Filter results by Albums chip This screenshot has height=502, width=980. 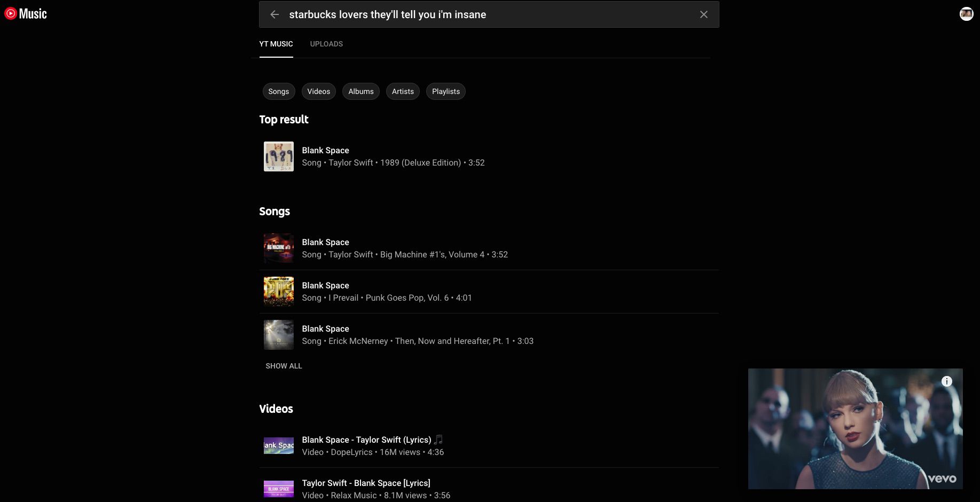coord(361,91)
